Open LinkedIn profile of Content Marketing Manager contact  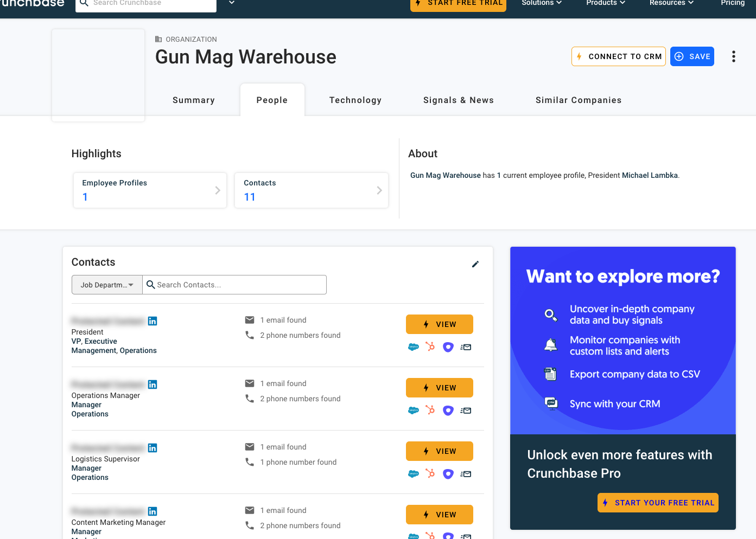[x=153, y=511]
